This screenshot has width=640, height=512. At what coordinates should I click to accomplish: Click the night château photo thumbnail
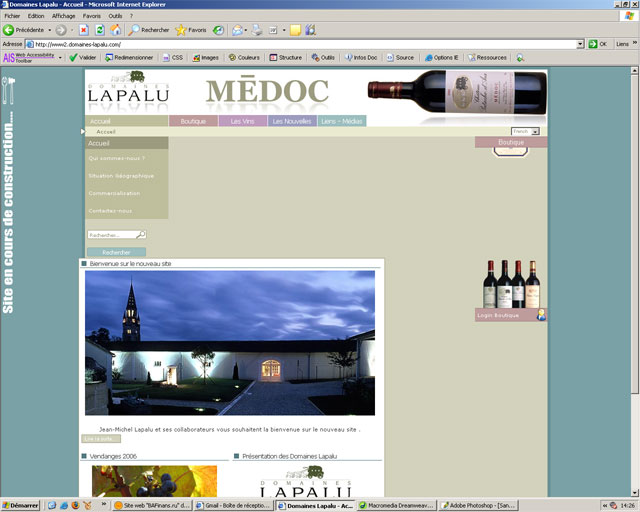tap(230, 343)
